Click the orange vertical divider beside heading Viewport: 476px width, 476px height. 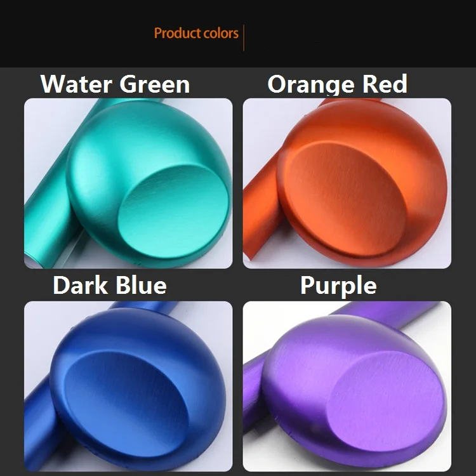coord(244,37)
